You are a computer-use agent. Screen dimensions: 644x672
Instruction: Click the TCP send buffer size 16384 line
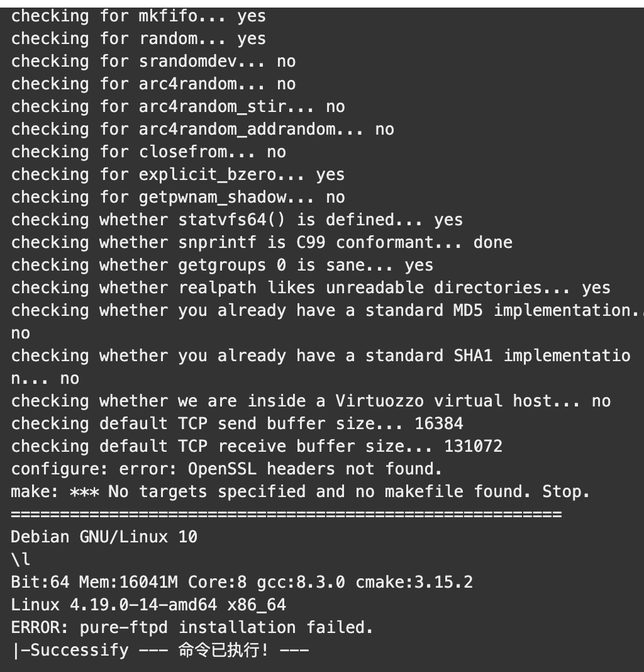click(x=237, y=423)
